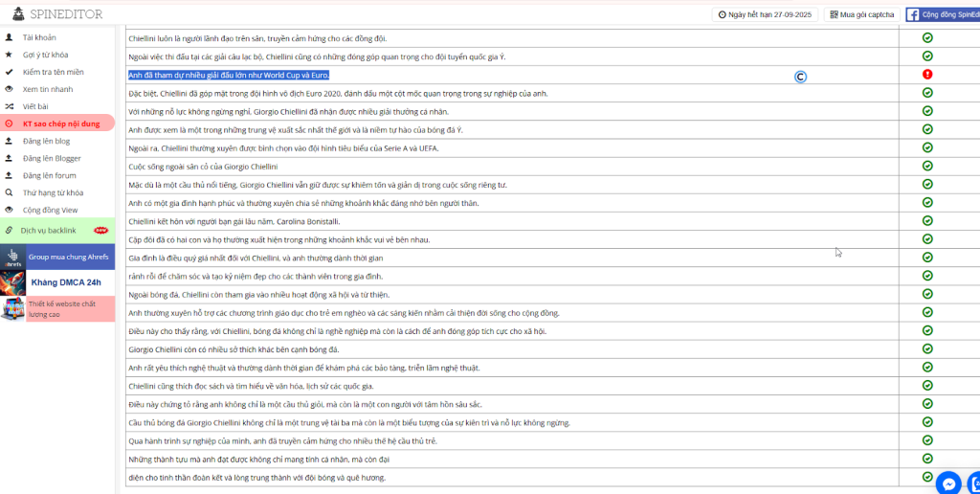Select Gợi ý từ khóa menu item
Image resolution: width=980 pixels, height=494 pixels.
(x=45, y=55)
